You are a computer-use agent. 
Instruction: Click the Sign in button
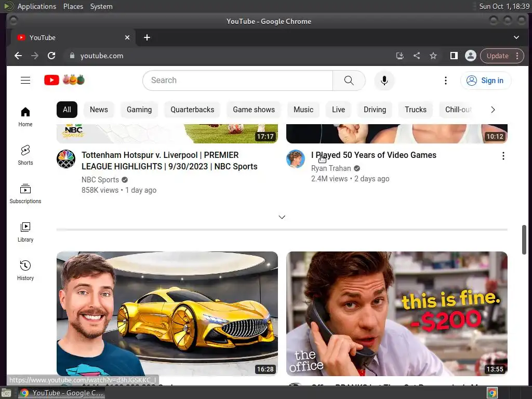point(486,81)
